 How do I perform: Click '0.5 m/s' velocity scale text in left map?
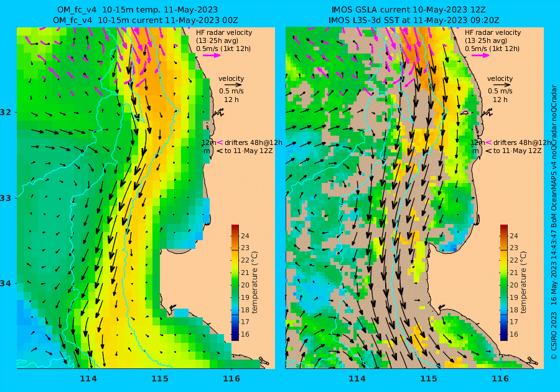click(231, 91)
